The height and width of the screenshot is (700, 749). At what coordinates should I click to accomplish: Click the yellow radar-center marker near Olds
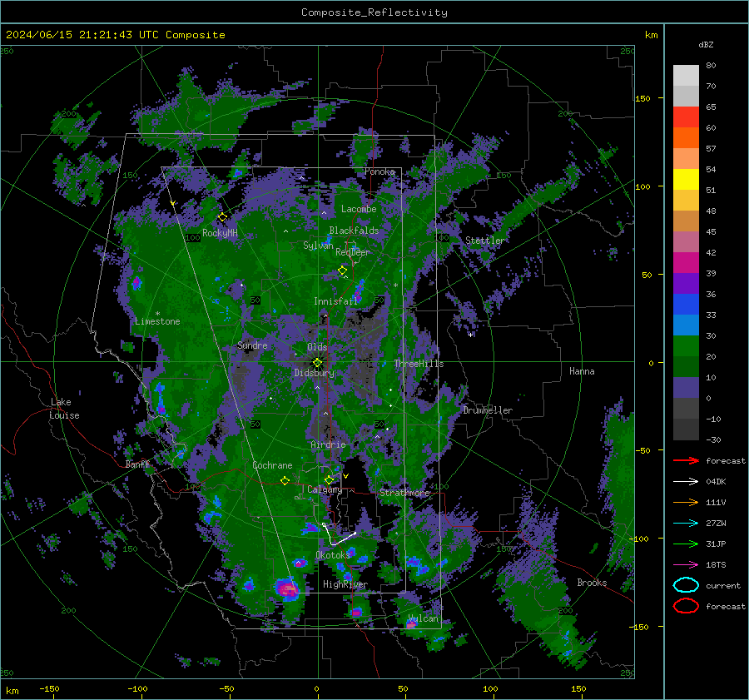[317, 363]
